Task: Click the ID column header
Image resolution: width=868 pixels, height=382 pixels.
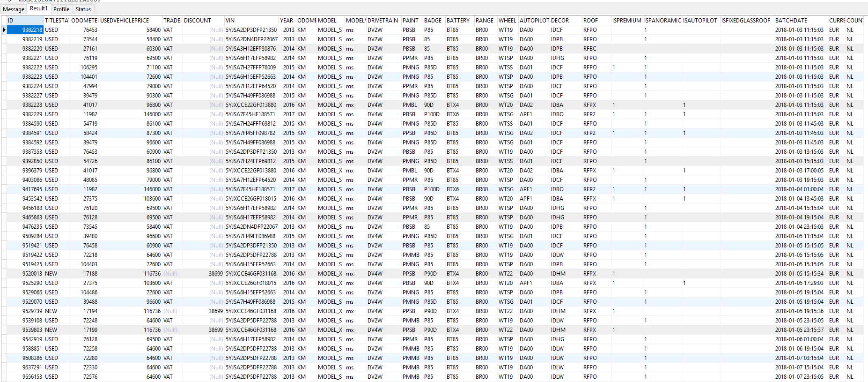Action: click(x=25, y=21)
